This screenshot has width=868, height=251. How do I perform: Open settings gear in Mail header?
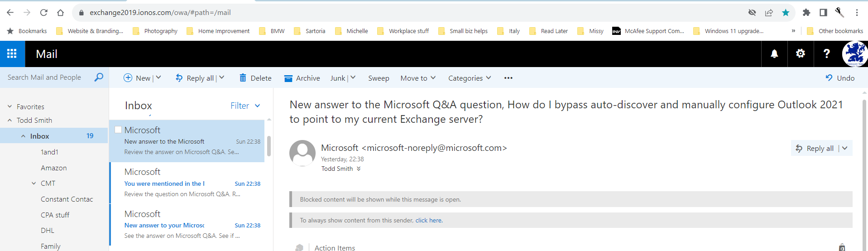click(801, 54)
